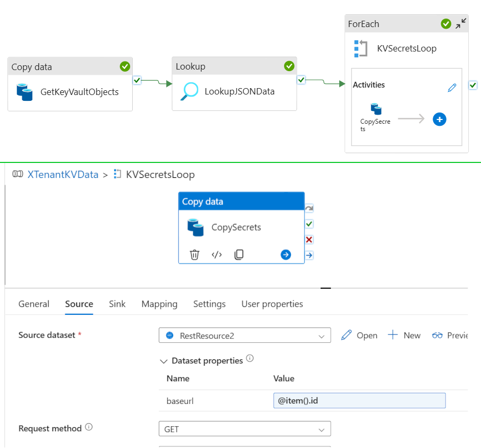Switch to the Mapping tab

(159, 304)
